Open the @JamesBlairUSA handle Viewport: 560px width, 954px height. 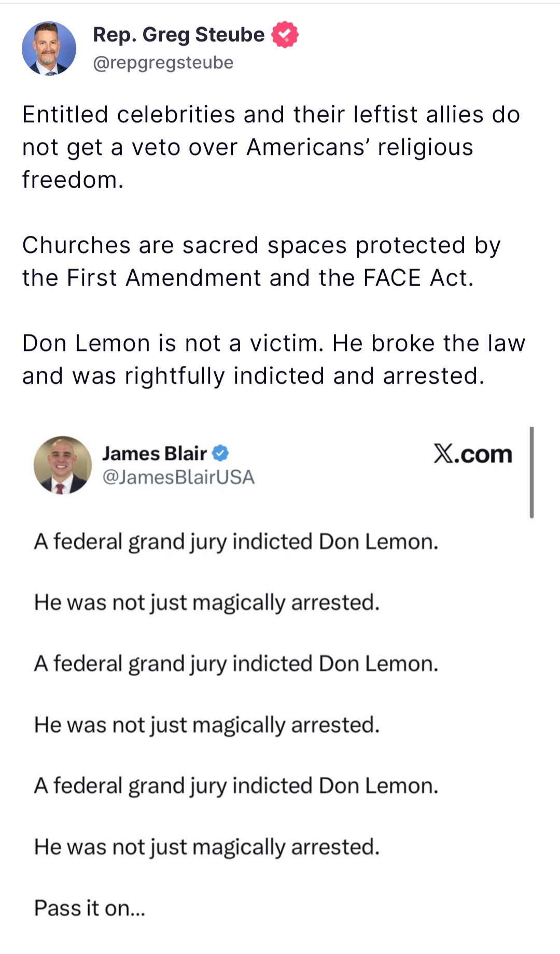pyautogui.click(x=178, y=477)
